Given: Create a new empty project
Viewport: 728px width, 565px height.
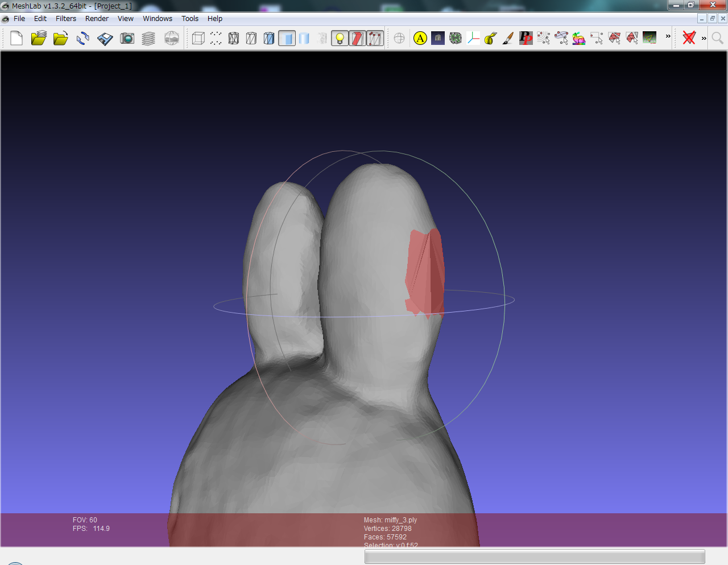Looking at the screenshot, I should [x=16, y=38].
